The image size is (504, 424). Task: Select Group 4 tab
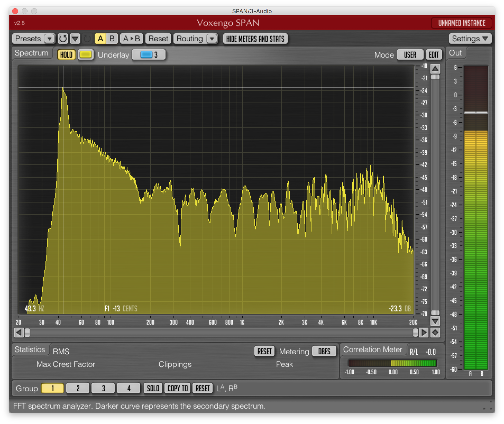coord(129,388)
